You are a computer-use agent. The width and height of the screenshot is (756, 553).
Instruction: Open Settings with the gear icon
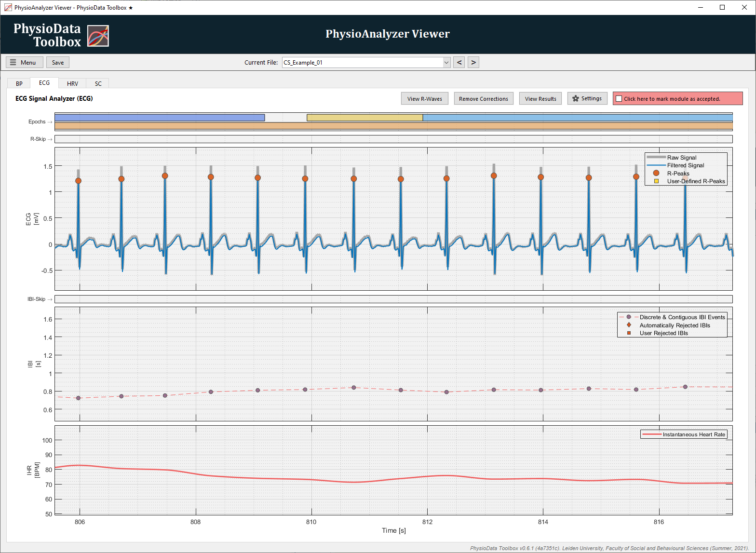[587, 98]
